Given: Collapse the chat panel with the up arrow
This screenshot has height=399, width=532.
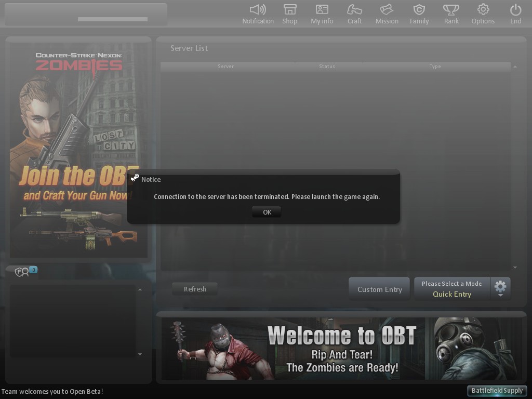Looking at the screenshot, I should (140, 289).
